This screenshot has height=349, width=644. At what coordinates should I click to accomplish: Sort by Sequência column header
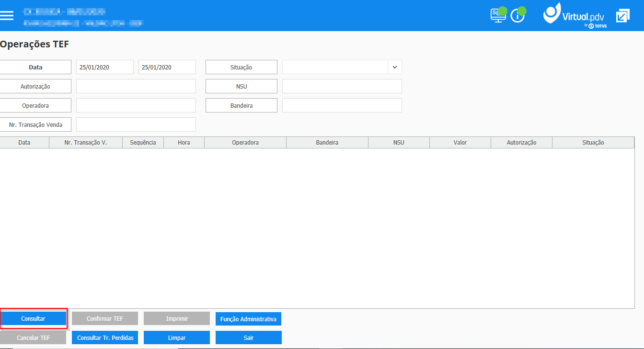(143, 142)
